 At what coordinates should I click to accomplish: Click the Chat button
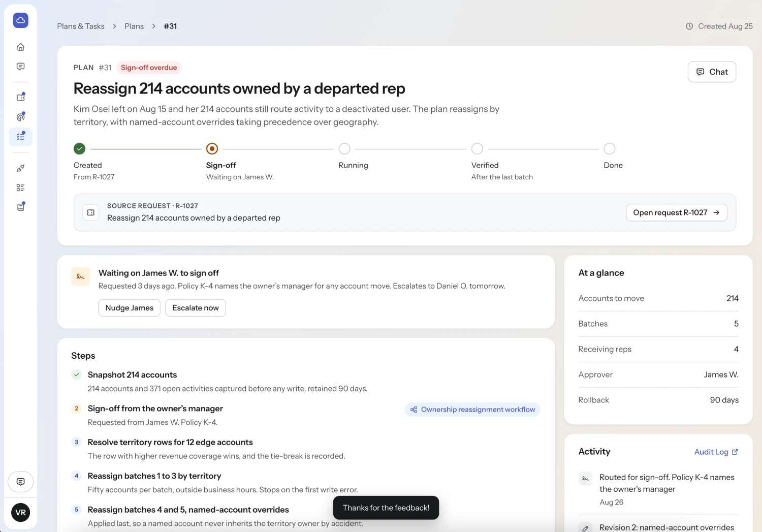coord(712,72)
